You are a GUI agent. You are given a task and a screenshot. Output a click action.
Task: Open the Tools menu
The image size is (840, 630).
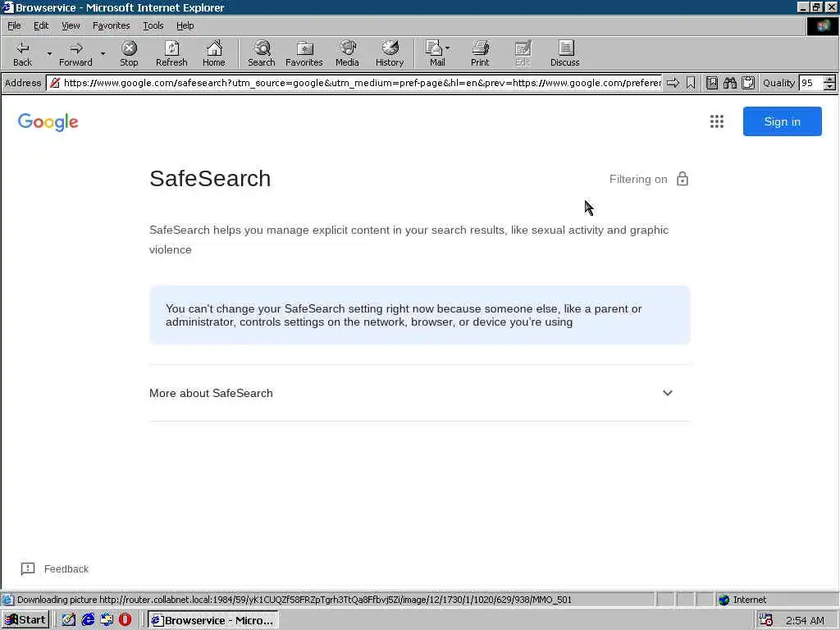pyautogui.click(x=153, y=25)
